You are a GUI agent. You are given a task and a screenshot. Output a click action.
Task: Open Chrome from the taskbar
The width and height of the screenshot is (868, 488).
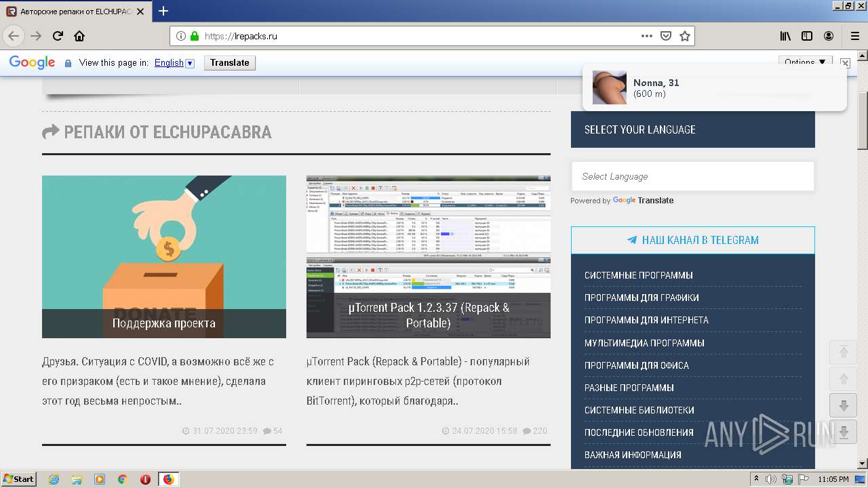(122, 479)
